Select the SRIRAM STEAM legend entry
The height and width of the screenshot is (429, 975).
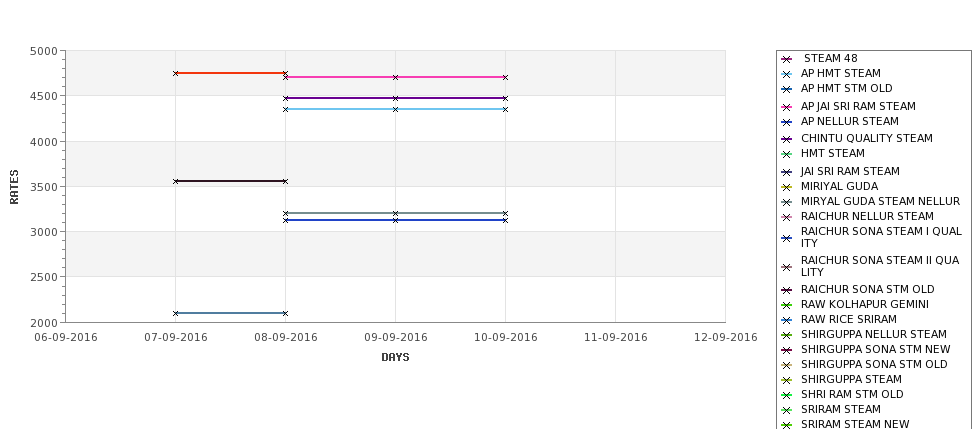tap(841, 409)
